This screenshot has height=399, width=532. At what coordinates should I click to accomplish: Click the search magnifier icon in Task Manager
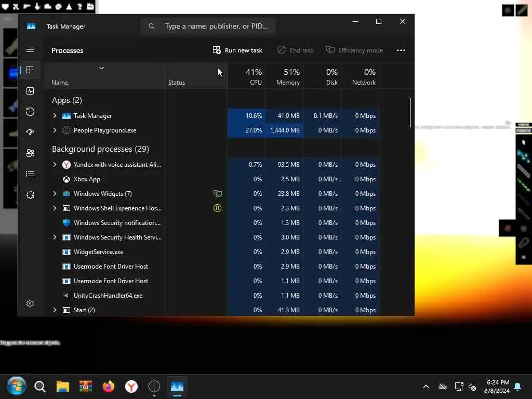point(152,26)
